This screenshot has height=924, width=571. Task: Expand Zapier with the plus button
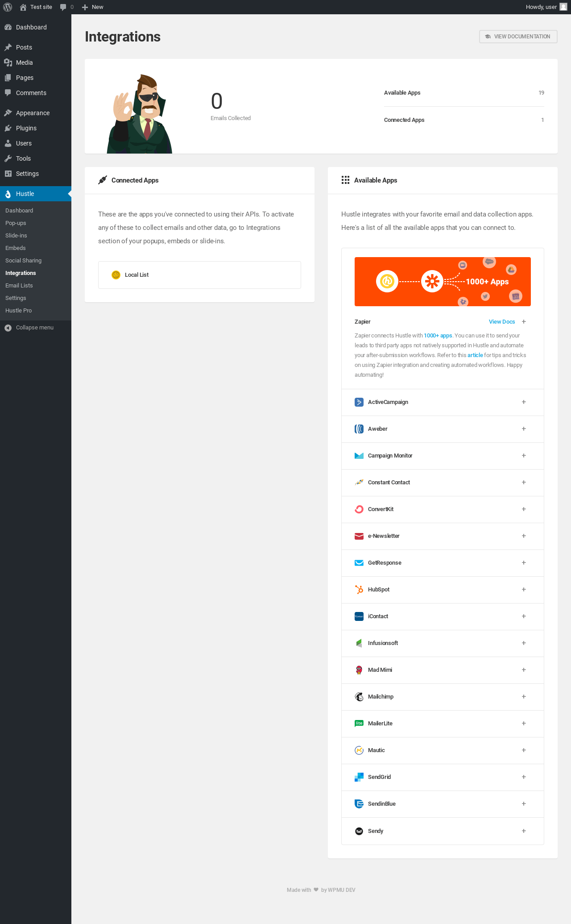[524, 322]
